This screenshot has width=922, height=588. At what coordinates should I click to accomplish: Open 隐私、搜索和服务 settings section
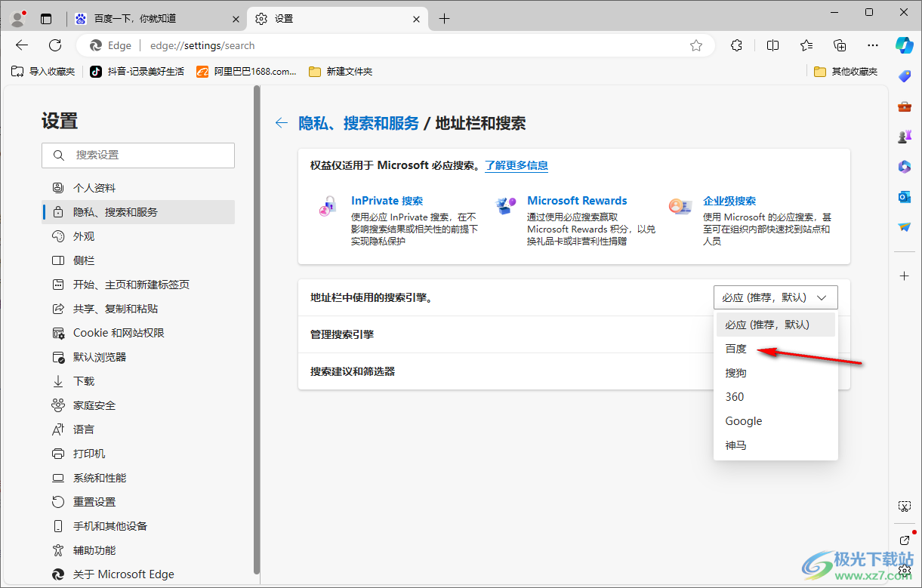138,212
